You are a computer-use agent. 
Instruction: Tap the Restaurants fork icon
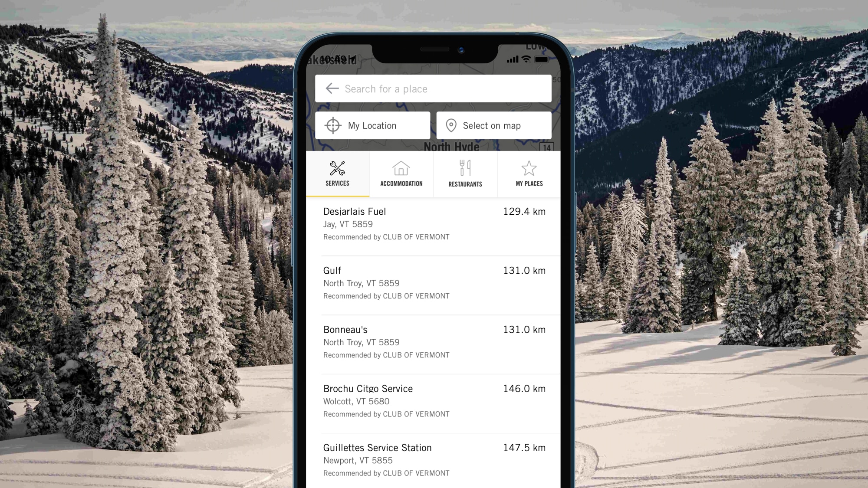pyautogui.click(x=464, y=169)
